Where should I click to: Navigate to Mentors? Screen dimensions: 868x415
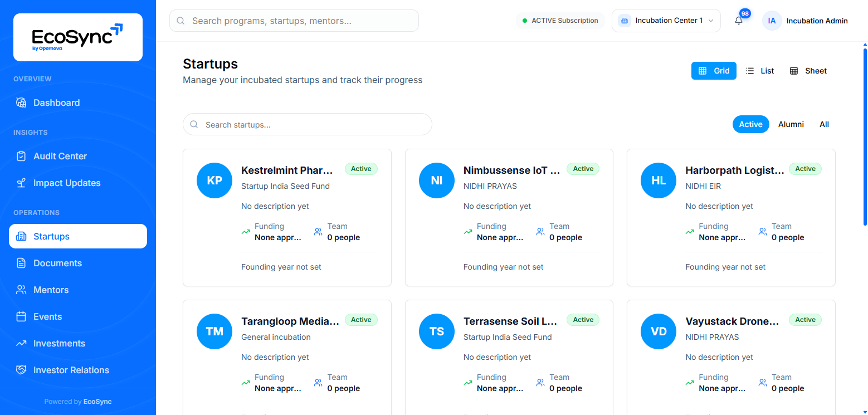pos(78,290)
